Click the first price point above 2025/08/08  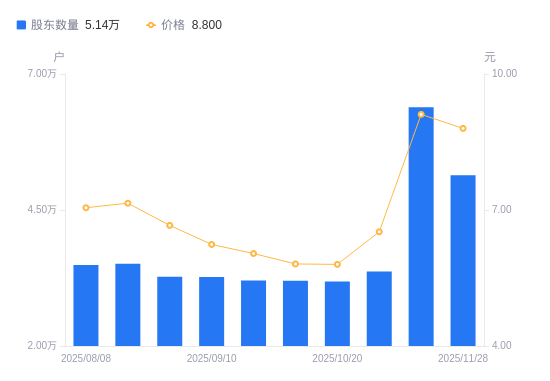[x=86, y=208]
